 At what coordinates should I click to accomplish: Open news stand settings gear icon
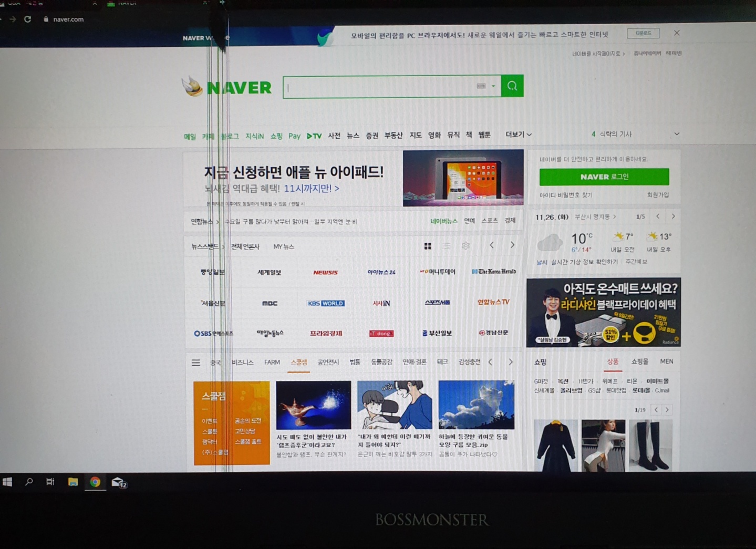coord(465,246)
